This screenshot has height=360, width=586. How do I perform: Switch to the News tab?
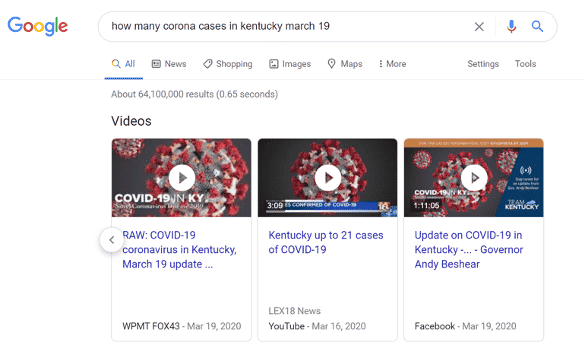(169, 64)
